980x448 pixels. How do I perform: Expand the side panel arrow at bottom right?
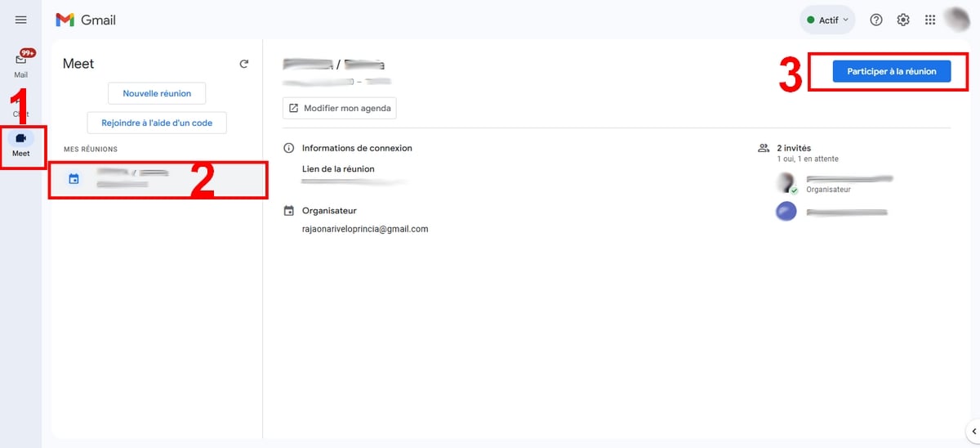pos(973,431)
